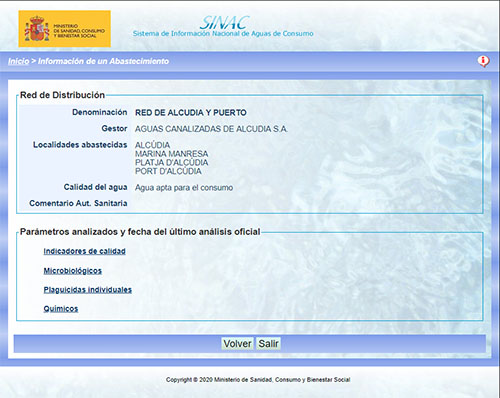This screenshot has height=398, width=500.
Task: Click the locality PORT D'ALCÚDIA
Action: point(168,171)
